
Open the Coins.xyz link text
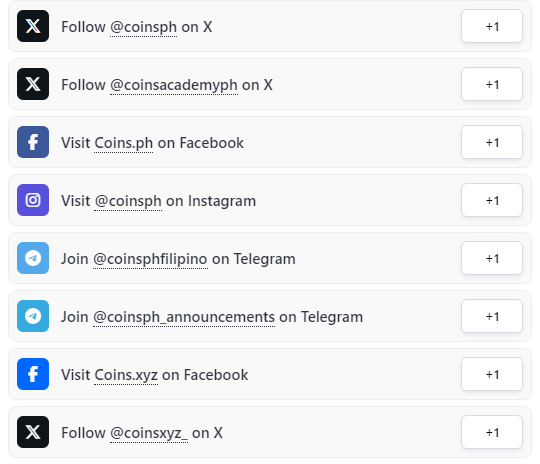(x=126, y=375)
